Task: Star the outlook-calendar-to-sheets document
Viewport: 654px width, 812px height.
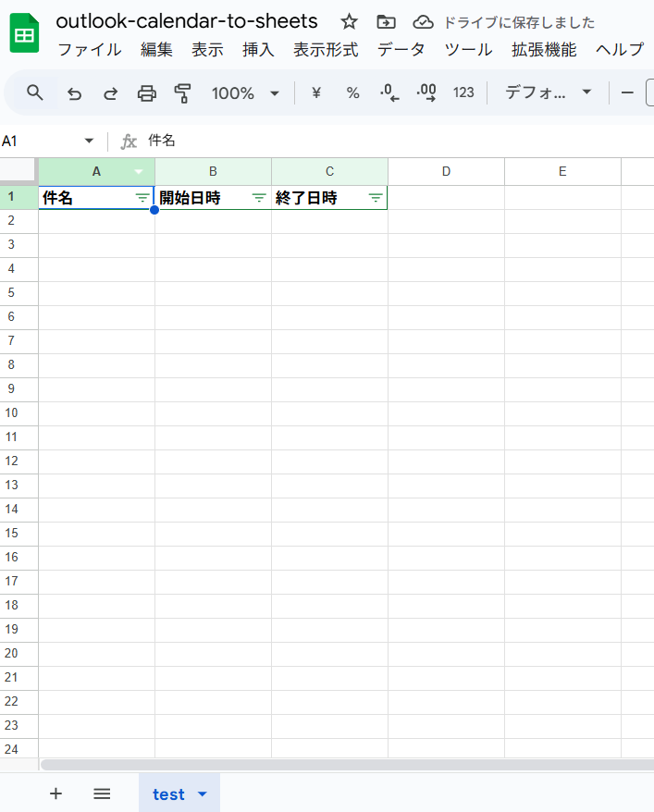Action: 349,22
